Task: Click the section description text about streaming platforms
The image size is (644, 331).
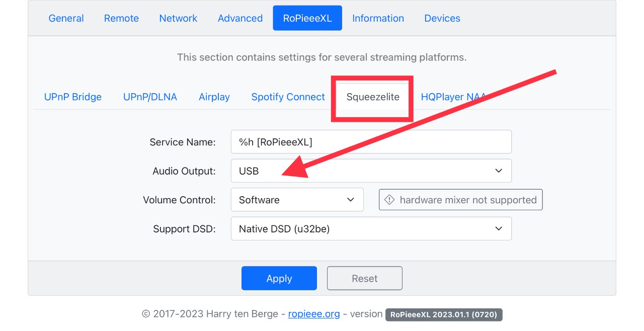Action: pyautogui.click(x=322, y=57)
